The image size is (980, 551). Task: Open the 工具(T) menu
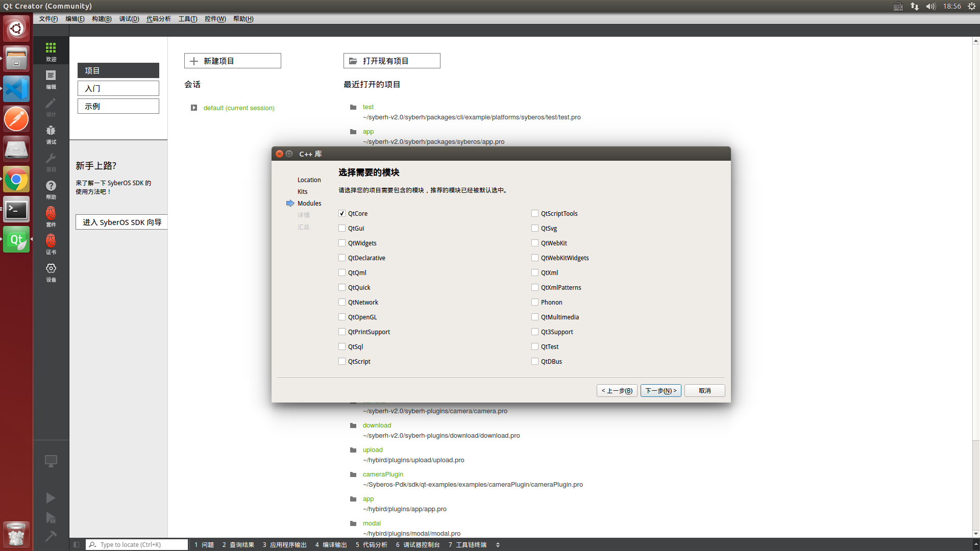[188, 19]
